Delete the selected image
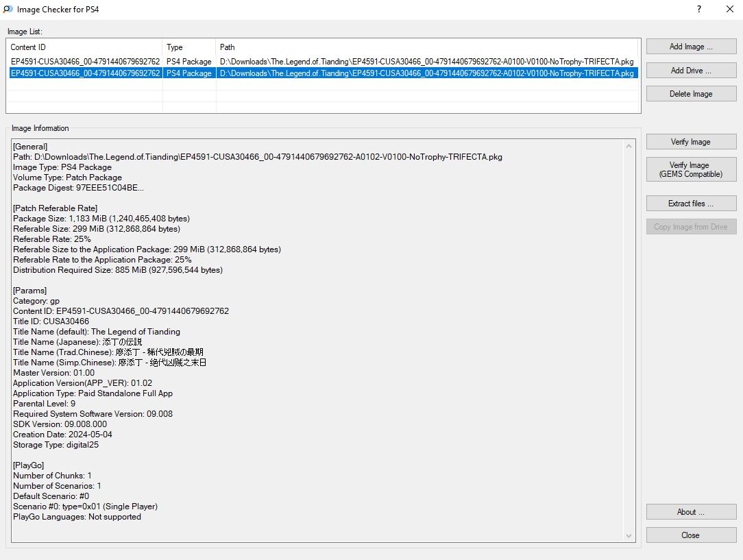This screenshot has height=560, width=743. click(691, 94)
